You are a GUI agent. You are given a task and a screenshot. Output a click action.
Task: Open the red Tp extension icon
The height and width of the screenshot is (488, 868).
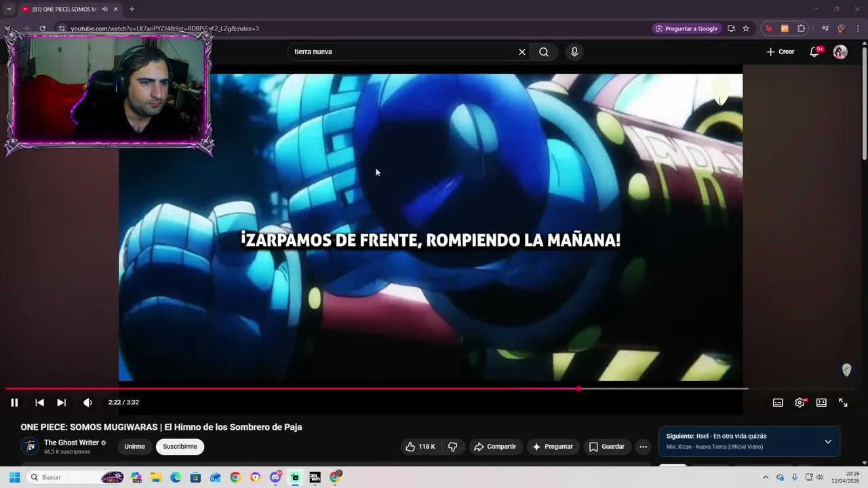768,28
